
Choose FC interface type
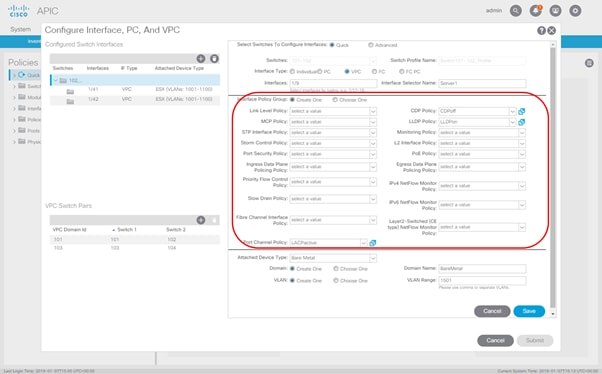coord(374,72)
